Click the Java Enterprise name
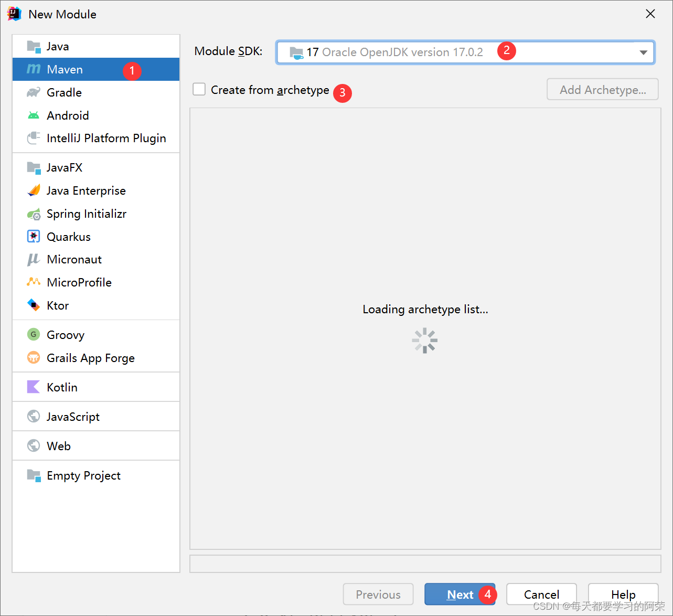673x616 pixels. (x=86, y=190)
